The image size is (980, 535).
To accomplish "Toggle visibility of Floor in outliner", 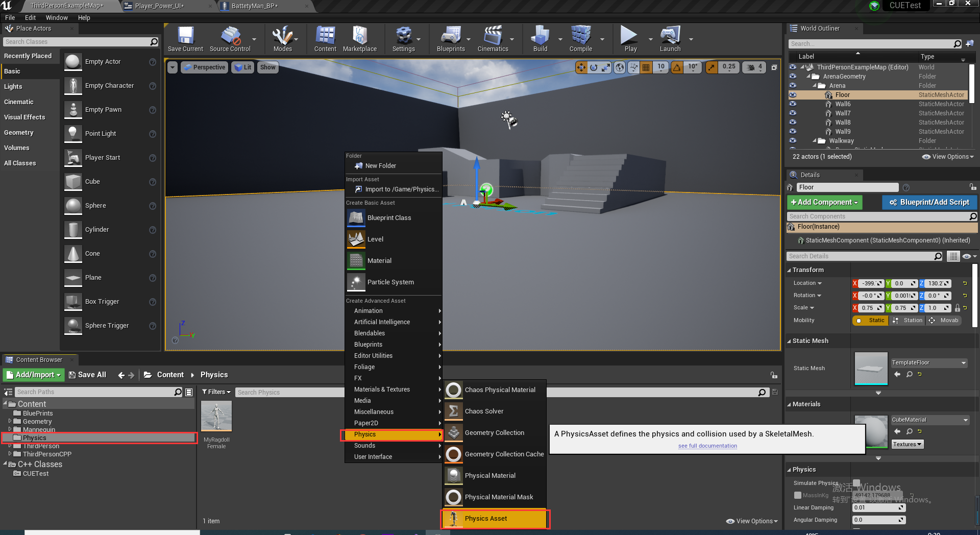I will [x=793, y=95].
